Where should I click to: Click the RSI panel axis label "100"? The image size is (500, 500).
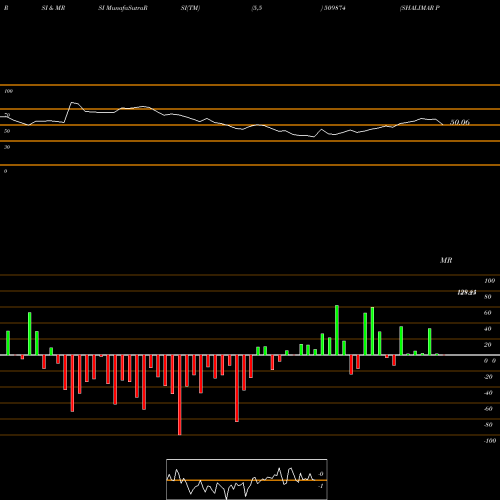point(8,91)
